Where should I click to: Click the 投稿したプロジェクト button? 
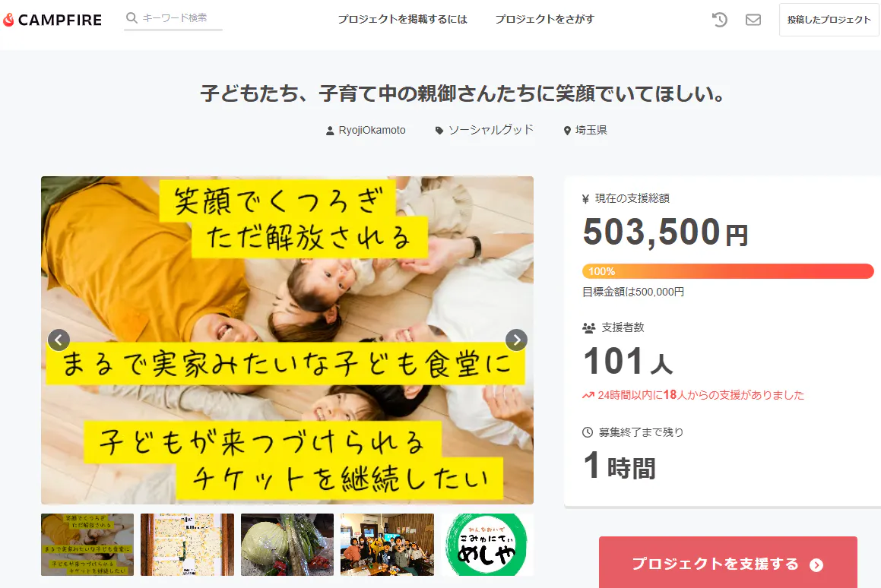click(829, 20)
